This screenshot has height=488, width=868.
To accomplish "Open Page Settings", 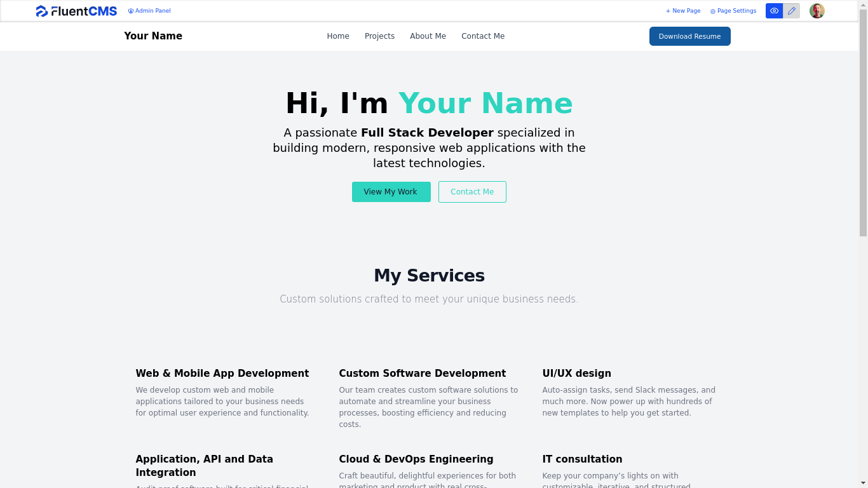I will click(x=733, y=11).
